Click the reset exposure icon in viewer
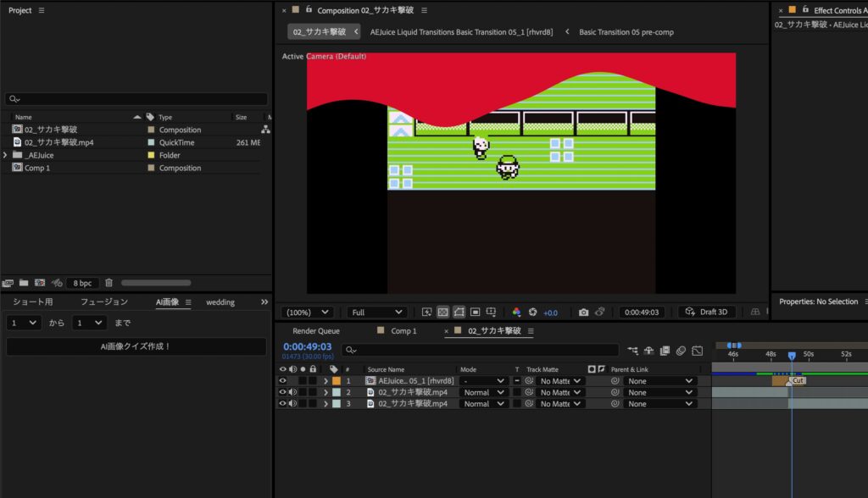This screenshot has width=868, height=498. (x=532, y=313)
